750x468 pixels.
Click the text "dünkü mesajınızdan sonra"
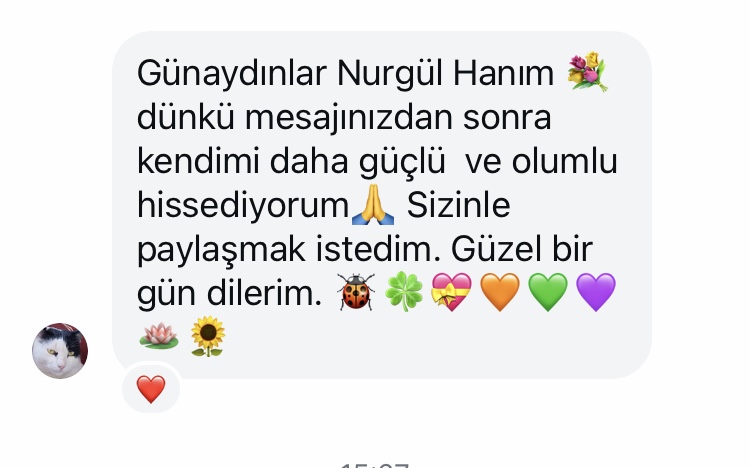[x=344, y=117]
